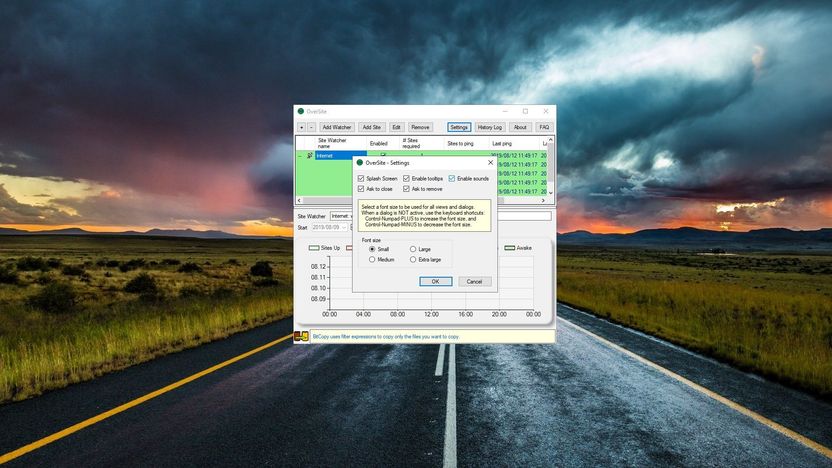832x468 pixels.
Task: Click the 16:00 chart time label
Action: click(x=465, y=314)
